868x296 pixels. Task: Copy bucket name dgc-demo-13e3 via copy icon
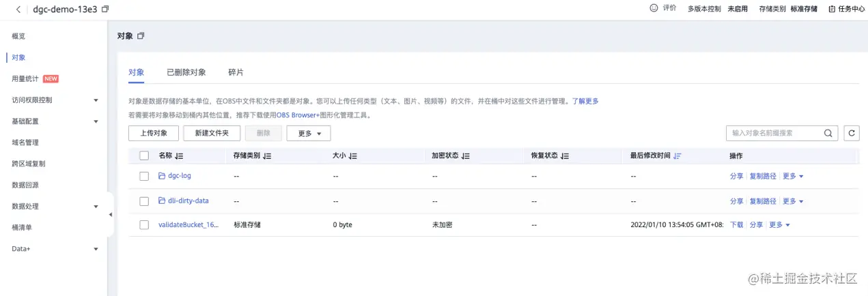click(x=105, y=9)
